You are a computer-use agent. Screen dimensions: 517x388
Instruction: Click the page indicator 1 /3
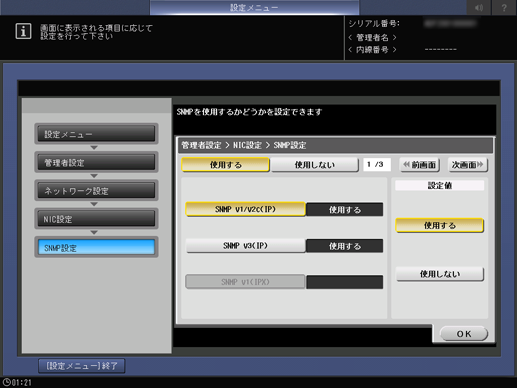pyautogui.click(x=377, y=165)
